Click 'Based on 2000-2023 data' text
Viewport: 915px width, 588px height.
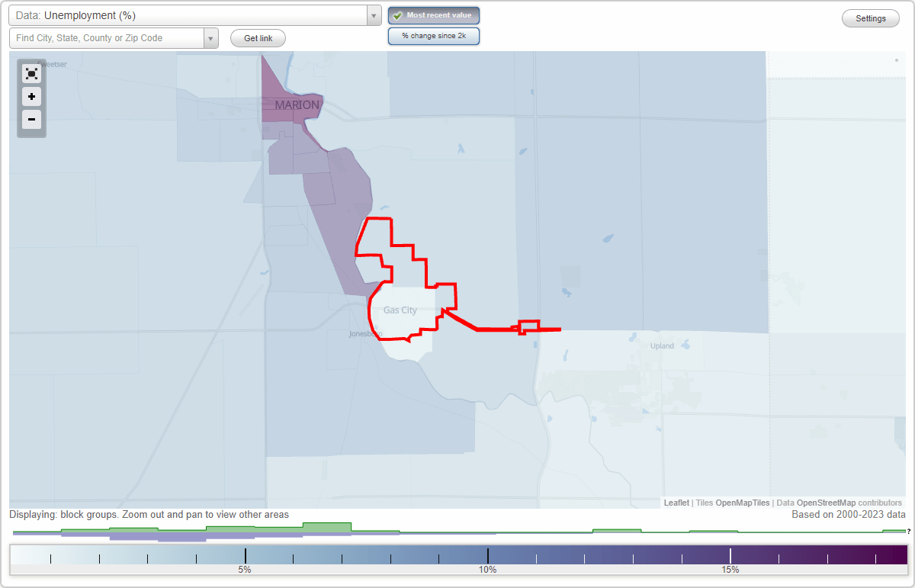pos(847,515)
